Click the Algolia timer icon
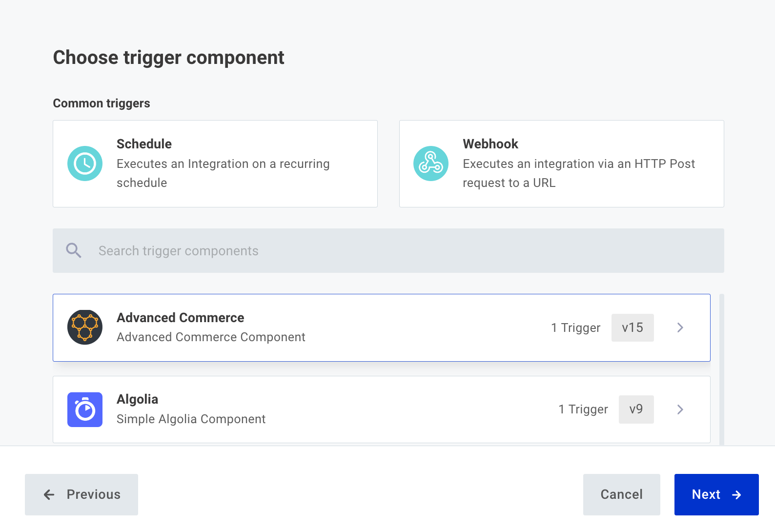The height and width of the screenshot is (532, 775). [84, 409]
